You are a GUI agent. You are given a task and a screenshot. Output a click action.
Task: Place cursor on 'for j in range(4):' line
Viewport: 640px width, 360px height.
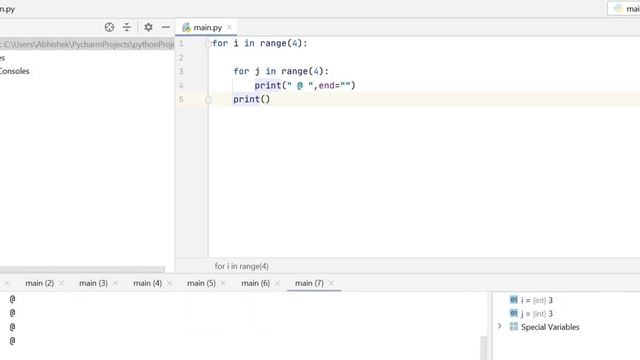[281, 71]
